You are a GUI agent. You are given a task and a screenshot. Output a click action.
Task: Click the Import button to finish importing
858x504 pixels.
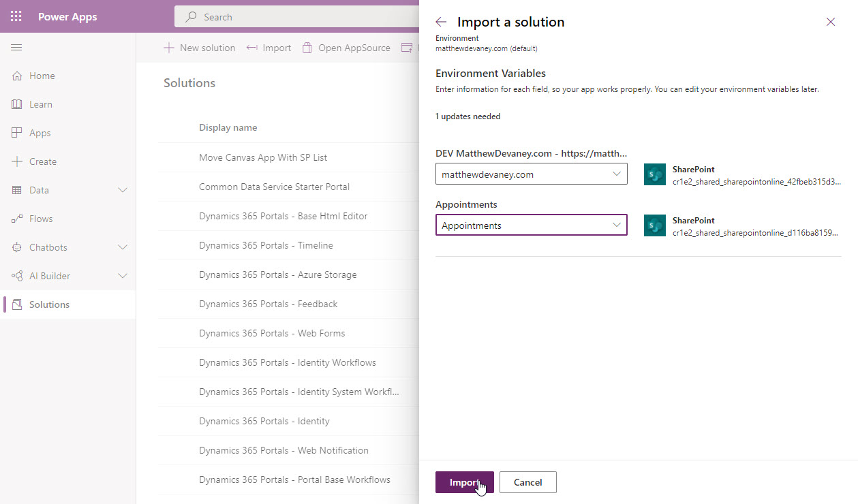pyautogui.click(x=464, y=482)
